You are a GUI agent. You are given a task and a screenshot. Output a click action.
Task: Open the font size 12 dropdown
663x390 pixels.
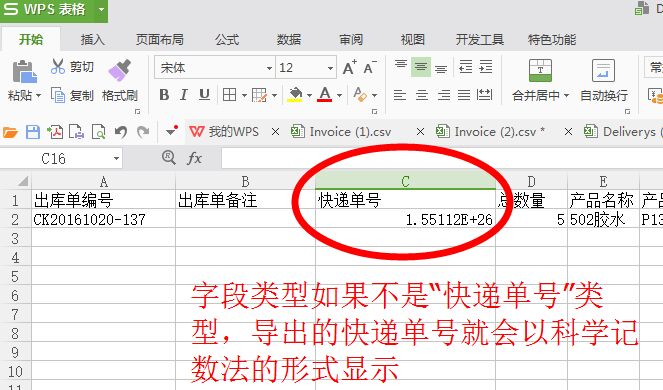pyautogui.click(x=330, y=68)
